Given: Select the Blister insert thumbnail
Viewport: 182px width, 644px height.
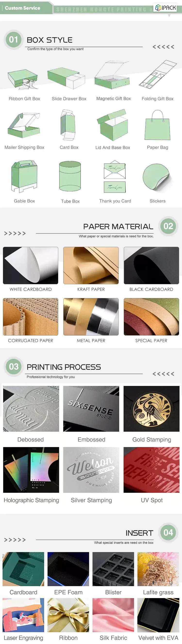Looking at the screenshot, I should pos(113,569).
